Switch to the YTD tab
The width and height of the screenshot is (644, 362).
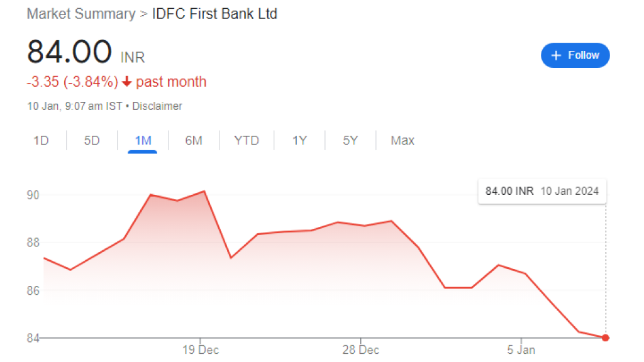coord(247,140)
